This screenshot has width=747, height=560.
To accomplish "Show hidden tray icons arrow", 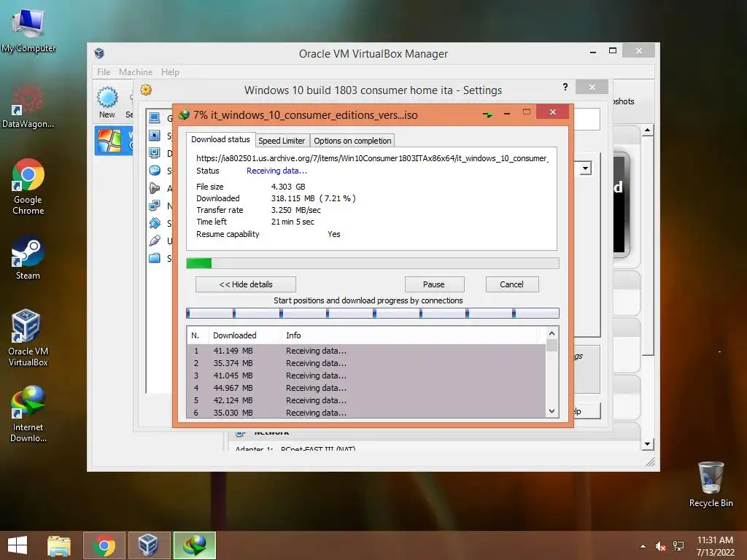I will click(x=643, y=546).
